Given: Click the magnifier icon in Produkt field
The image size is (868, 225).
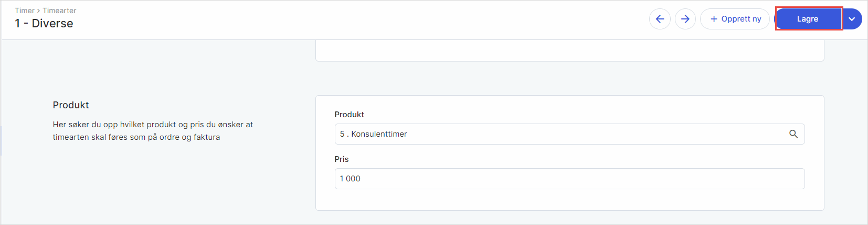Looking at the screenshot, I should (x=793, y=134).
